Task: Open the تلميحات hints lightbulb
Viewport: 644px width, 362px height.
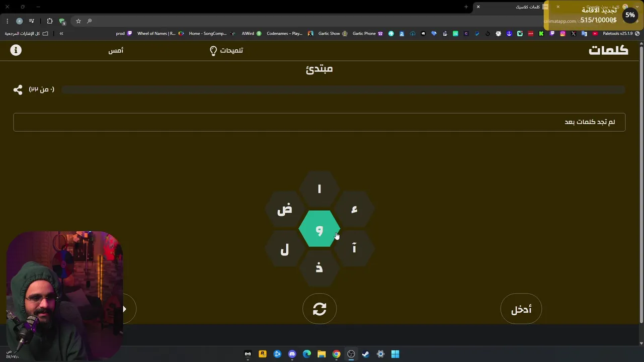Action: coord(226,50)
